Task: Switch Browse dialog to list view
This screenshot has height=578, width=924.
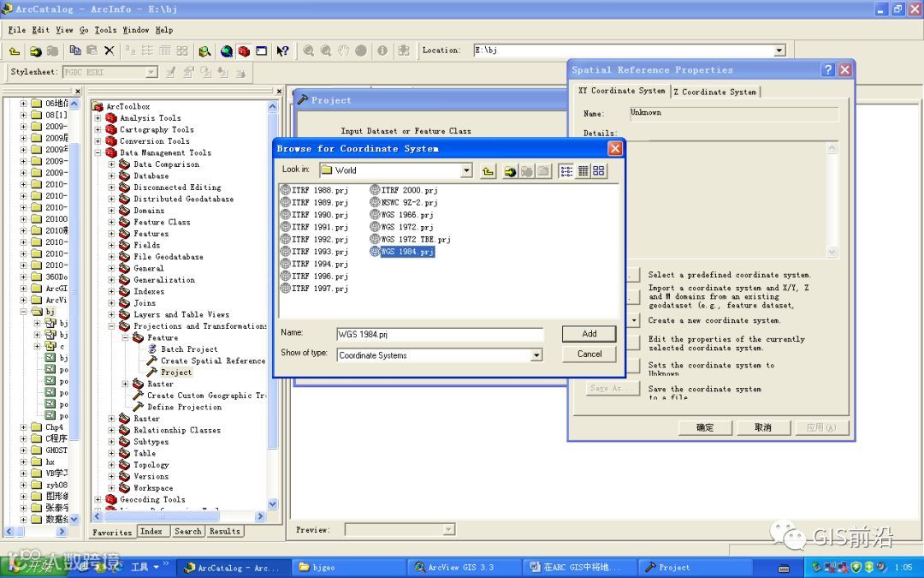Action: click(x=566, y=171)
